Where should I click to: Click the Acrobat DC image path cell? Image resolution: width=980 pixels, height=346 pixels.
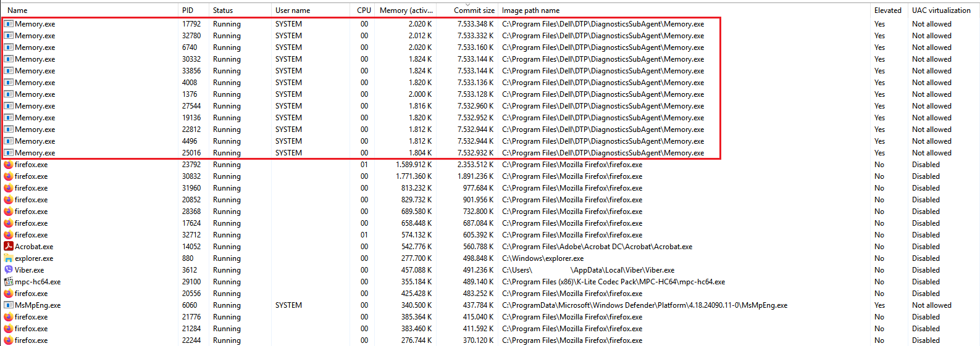[x=597, y=247]
